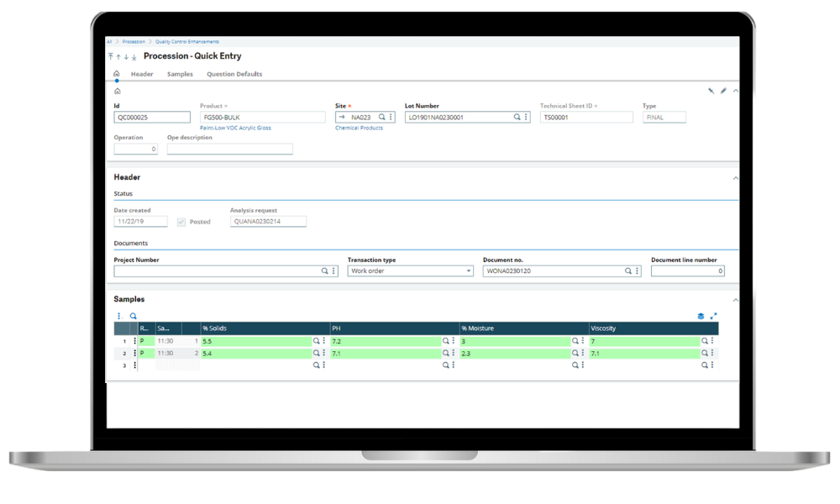Screen dimensions: 840x504
Task: Select the 7.2 PH cell
Action: tap(386, 341)
